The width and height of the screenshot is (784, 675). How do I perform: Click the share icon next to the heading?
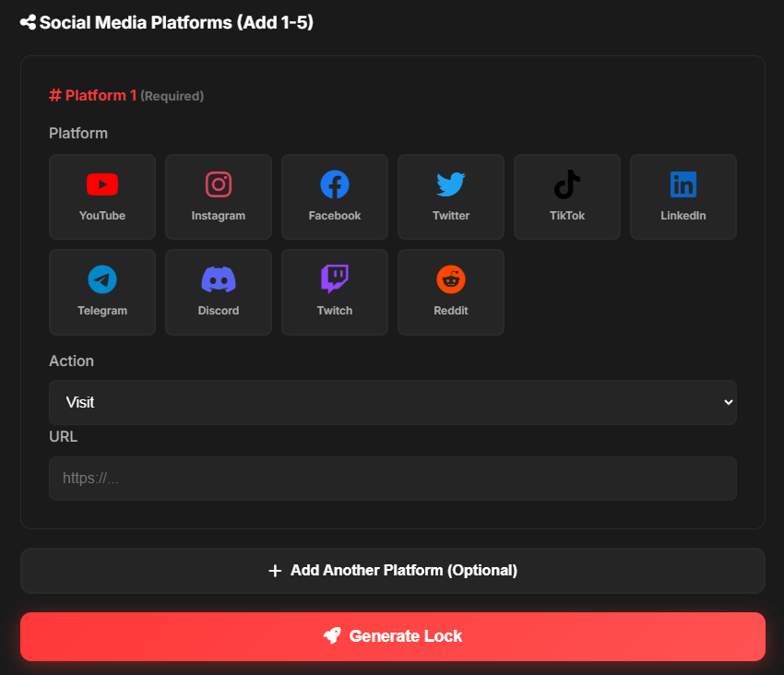point(26,22)
